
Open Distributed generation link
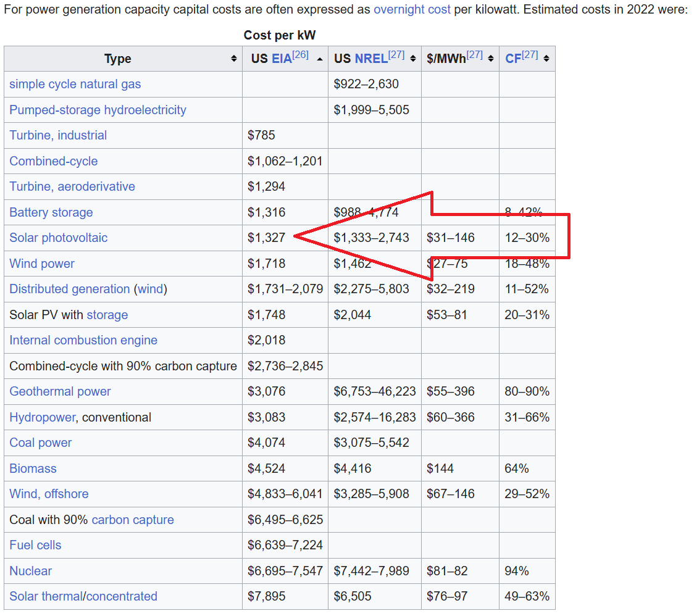click(x=70, y=289)
